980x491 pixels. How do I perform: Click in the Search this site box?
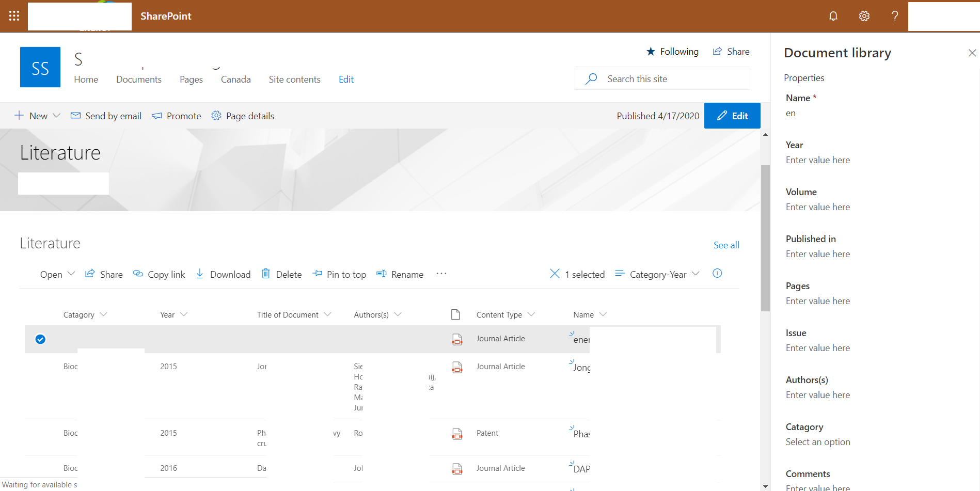tap(662, 78)
